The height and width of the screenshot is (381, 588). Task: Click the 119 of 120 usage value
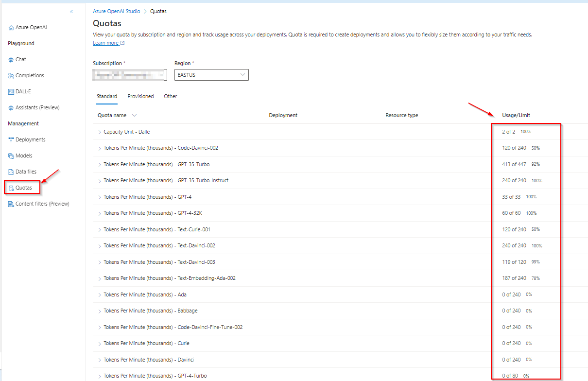514,262
